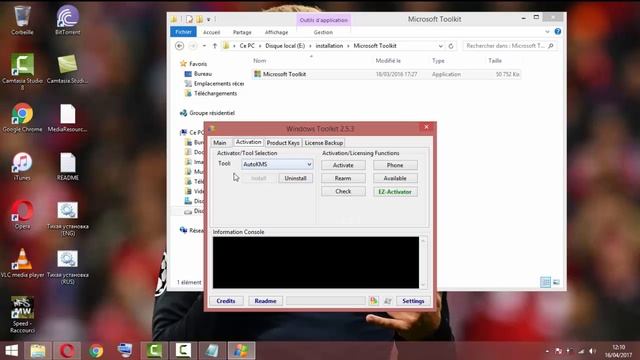
Task: Open Google Chrome desktop shortcut
Action: coord(22,118)
